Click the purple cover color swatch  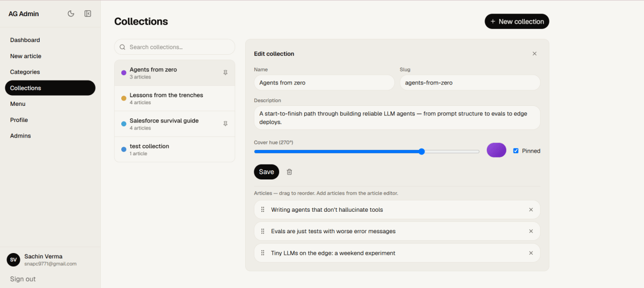tap(496, 150)
